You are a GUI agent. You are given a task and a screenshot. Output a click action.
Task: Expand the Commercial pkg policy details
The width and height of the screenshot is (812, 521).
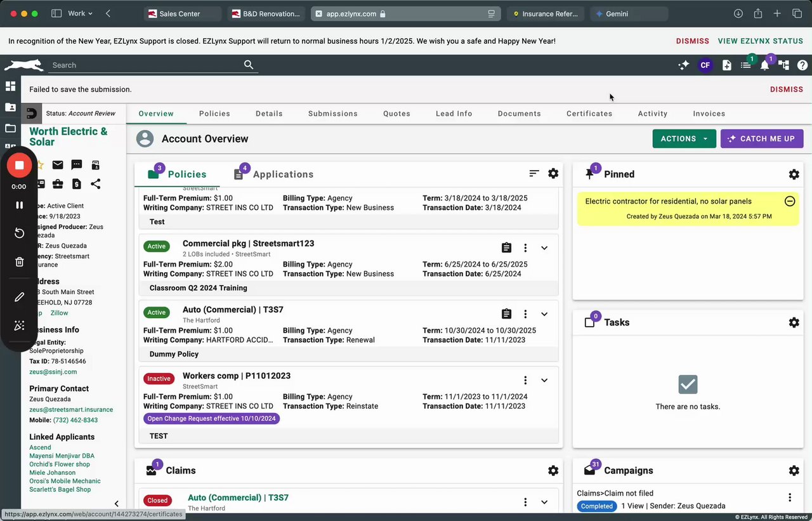544,247
